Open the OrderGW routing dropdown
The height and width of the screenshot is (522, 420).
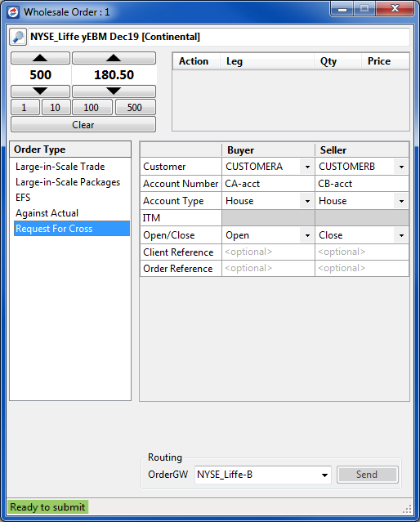pyautogui.click(x=324, y=475)
